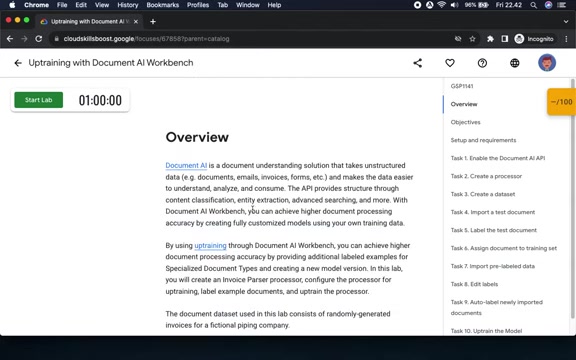
Task: Open Spotlight search in menu bar
Action: coord(533,5)
